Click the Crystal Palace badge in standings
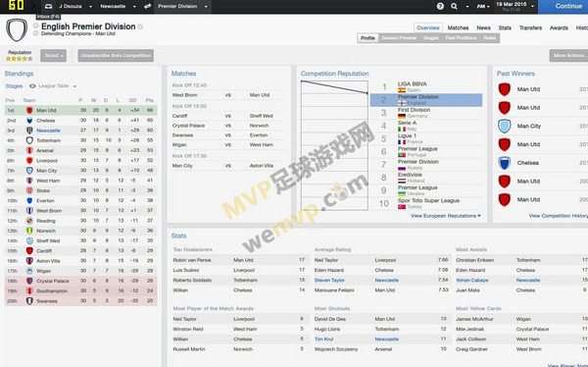 click(x=29, y=281)
